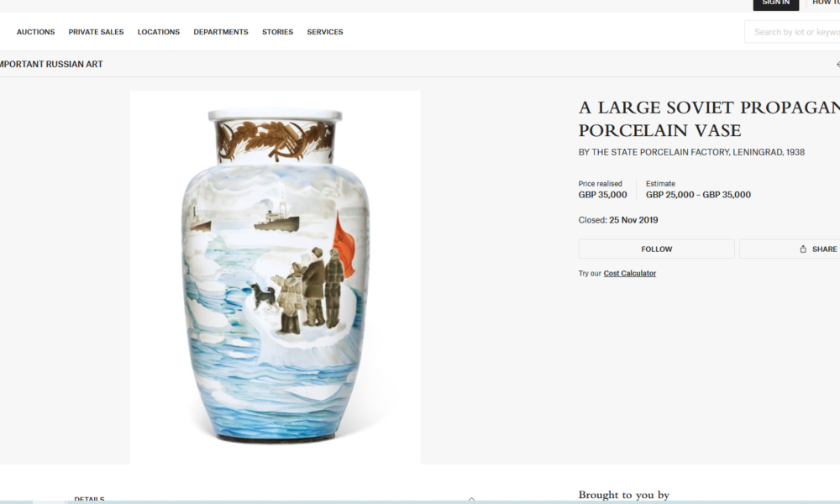Open Private Sales menu item
The width and height of the screenshot is (840, 504).
[x=96, y=32]
